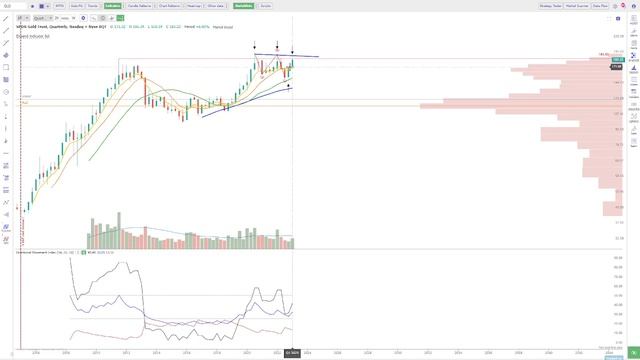
Task: Select the rectangle drawing tool in left toolbar
Action: [6, 67]
